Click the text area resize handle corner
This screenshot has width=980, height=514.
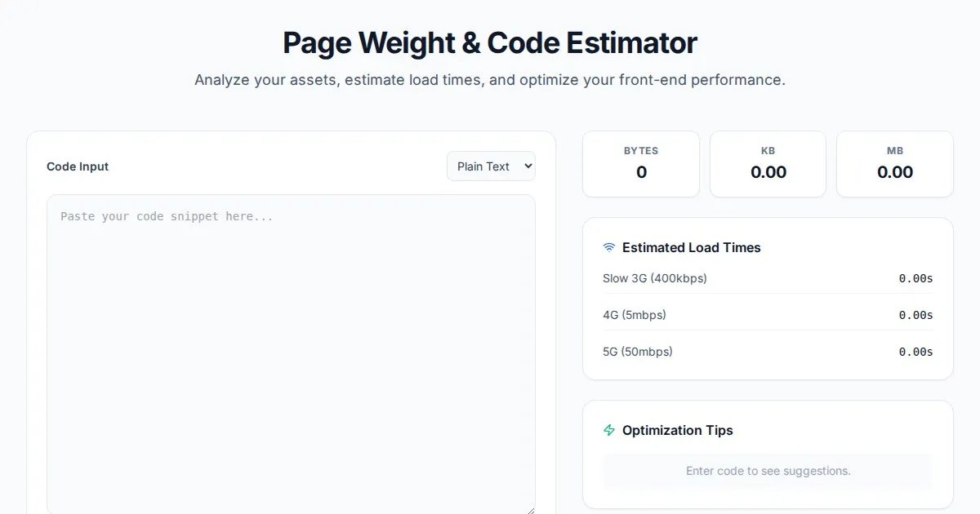(x=530, y=509)
